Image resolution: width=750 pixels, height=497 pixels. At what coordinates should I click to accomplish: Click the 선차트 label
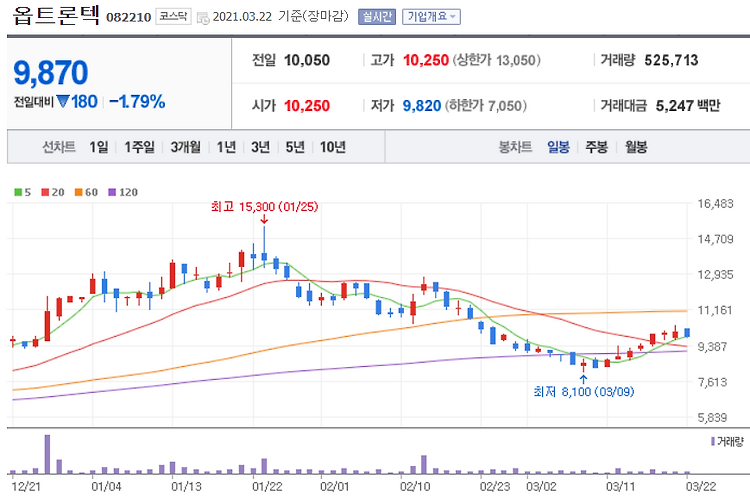click(x=59, y=147)
